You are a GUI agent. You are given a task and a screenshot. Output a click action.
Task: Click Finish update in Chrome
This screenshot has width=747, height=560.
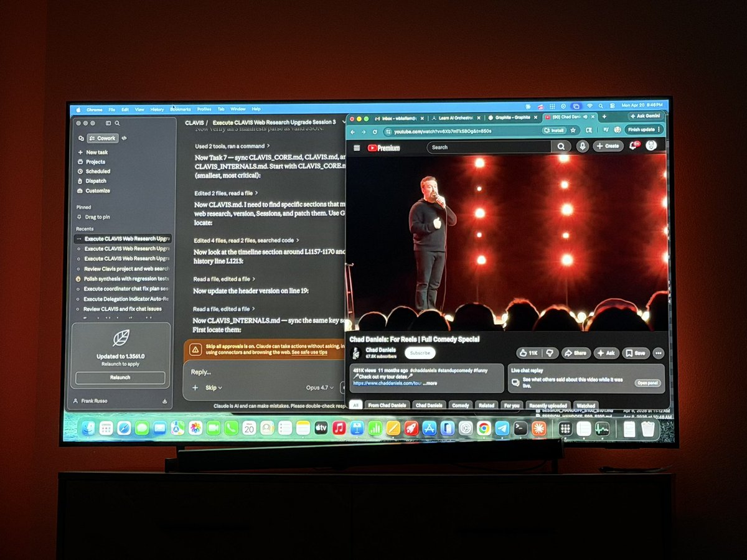point(643,129)
